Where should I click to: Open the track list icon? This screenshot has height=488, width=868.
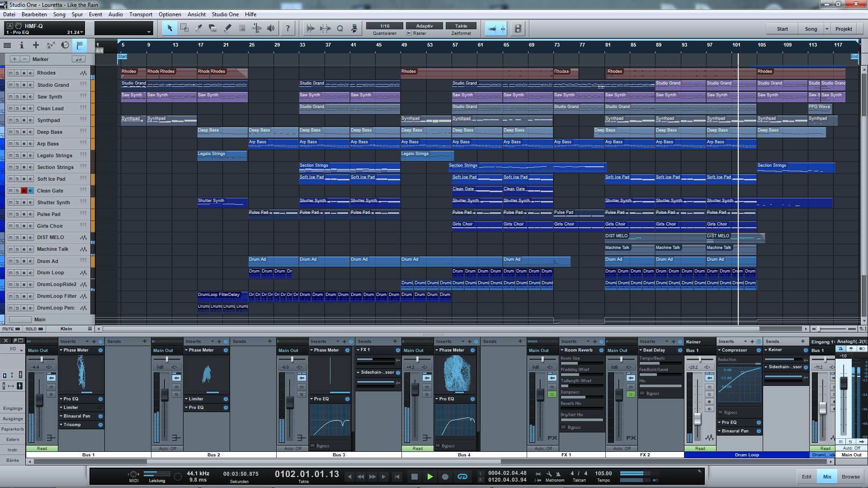click(x=7, y=45)
